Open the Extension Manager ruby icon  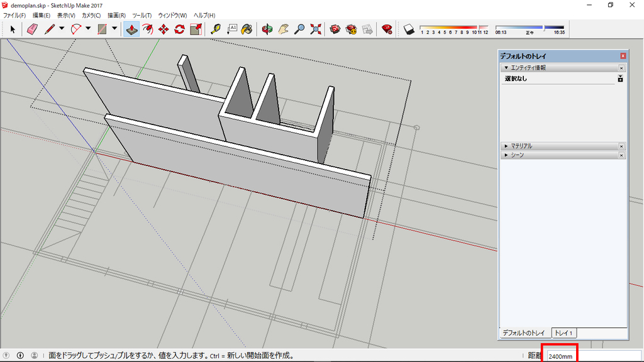click(387, 29)
